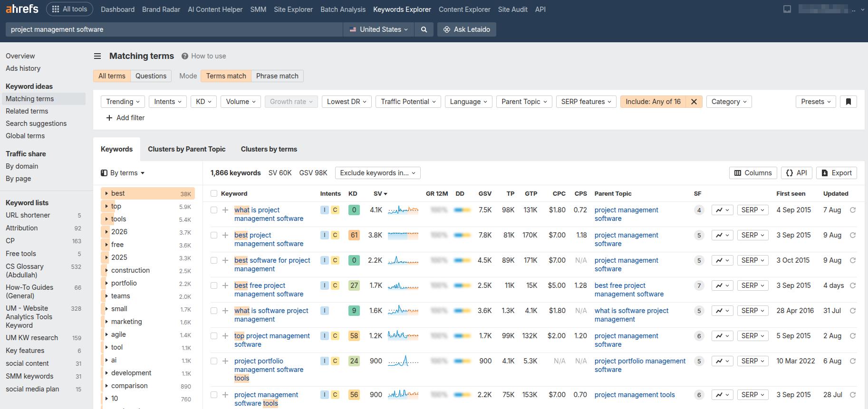This screenshot has height=409, width=868.
Task: Open the screen display icon in the top bar
Action: click(x=787, y=9)
